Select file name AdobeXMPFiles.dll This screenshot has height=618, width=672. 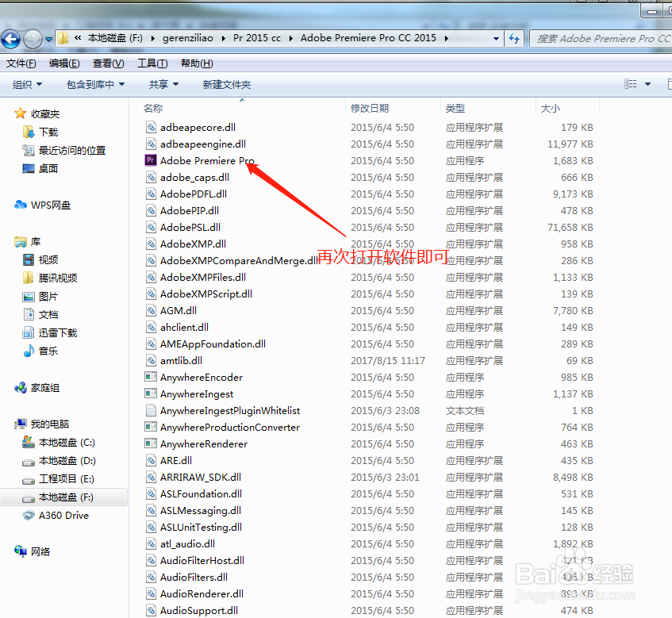tap(203, 278)
